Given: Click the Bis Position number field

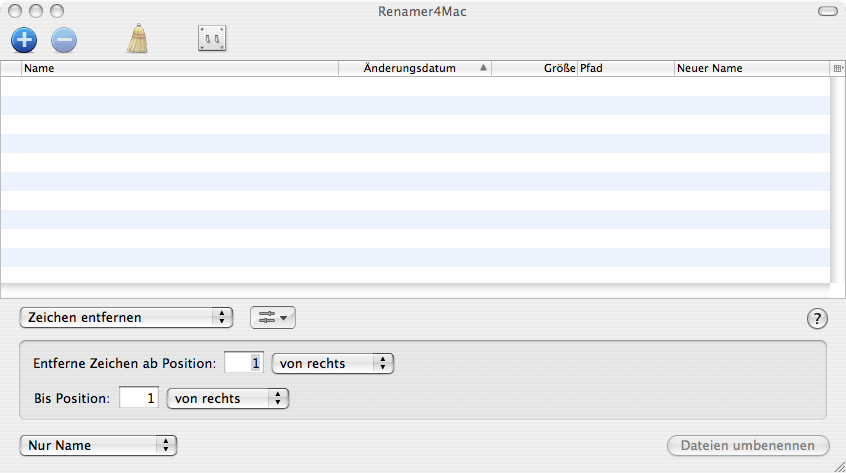Looking at the screenshot, I should [x=139, y=398].
